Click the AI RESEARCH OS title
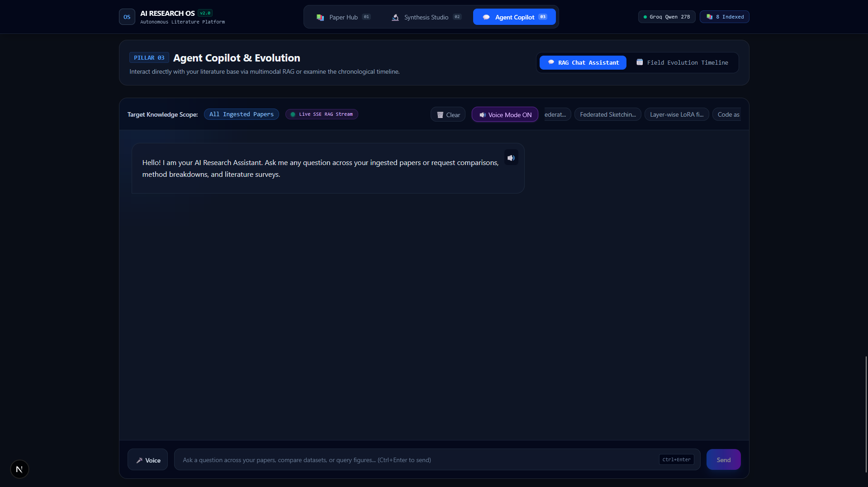 click(x=167, y=13)
